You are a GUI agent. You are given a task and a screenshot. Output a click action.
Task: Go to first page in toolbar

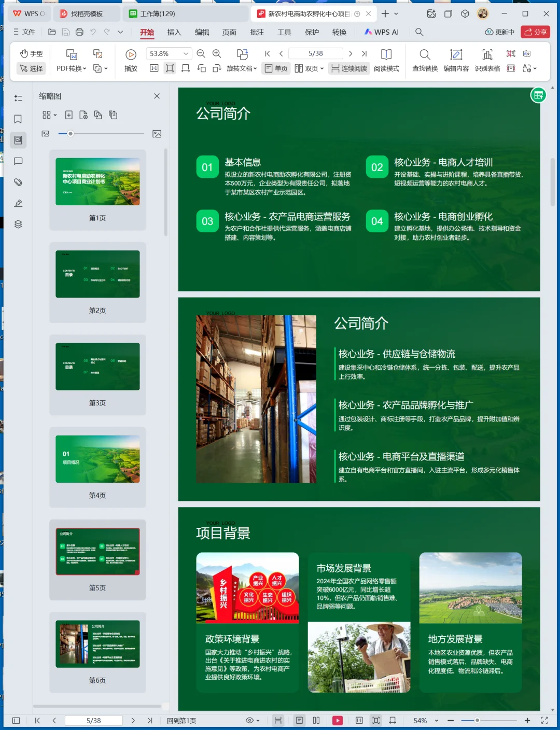[268, 53]
